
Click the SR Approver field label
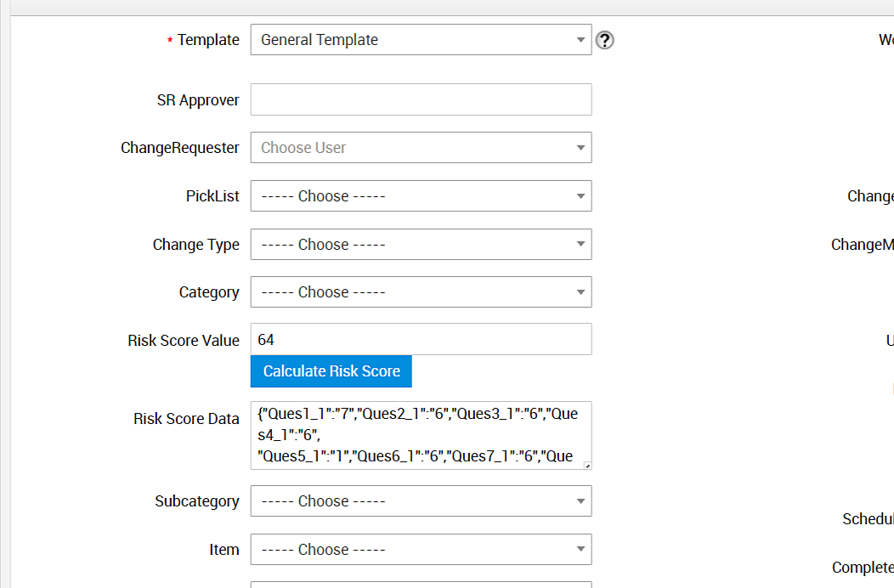pos(198,100)
